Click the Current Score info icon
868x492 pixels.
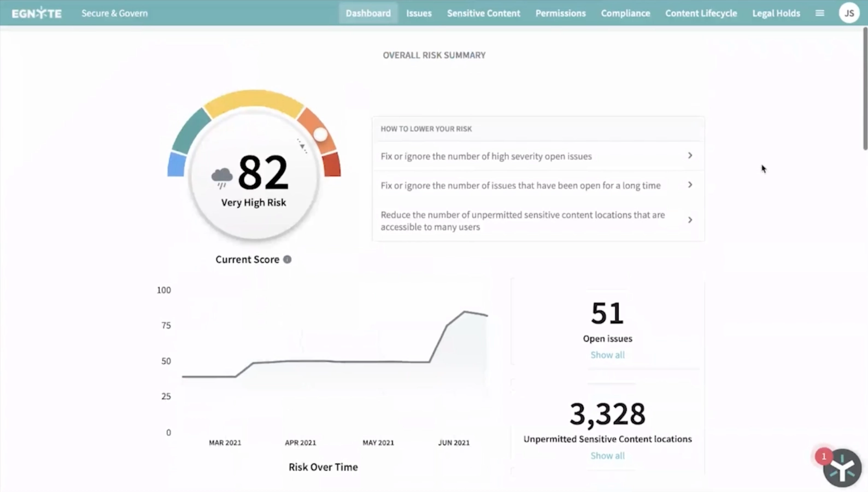point(287,260)
